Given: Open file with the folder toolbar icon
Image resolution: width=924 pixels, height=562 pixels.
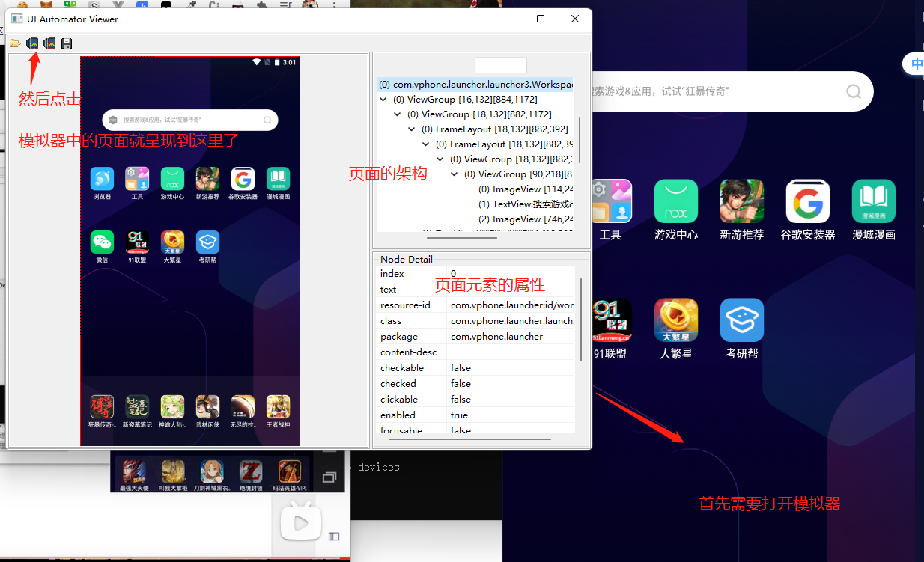Looking at the screenshot, I should tap(15, 43).
